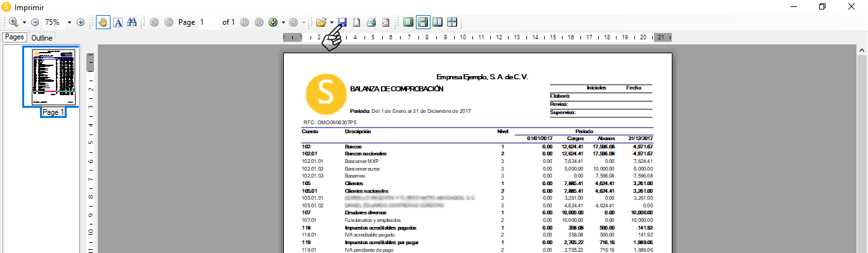The image size is (868, 253).
Task: Click the 'Empresa Ejemplo, S. A. de C. V.' heading
Action: click(x=483, y=77)
